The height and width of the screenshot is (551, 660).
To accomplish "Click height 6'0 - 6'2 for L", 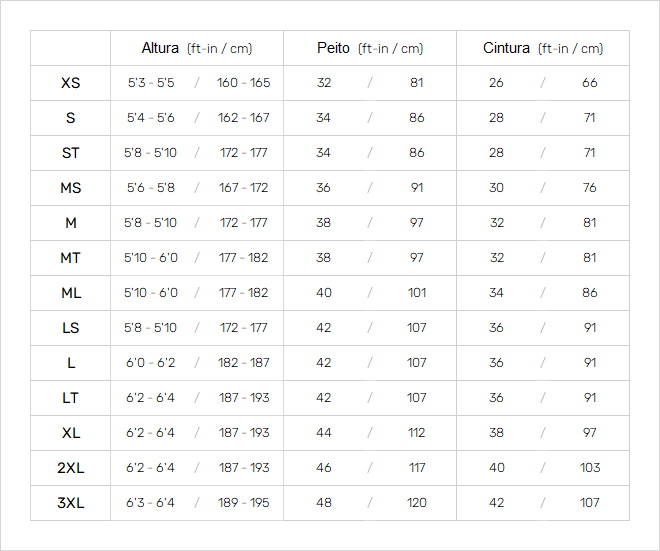I will pos(150,362).
